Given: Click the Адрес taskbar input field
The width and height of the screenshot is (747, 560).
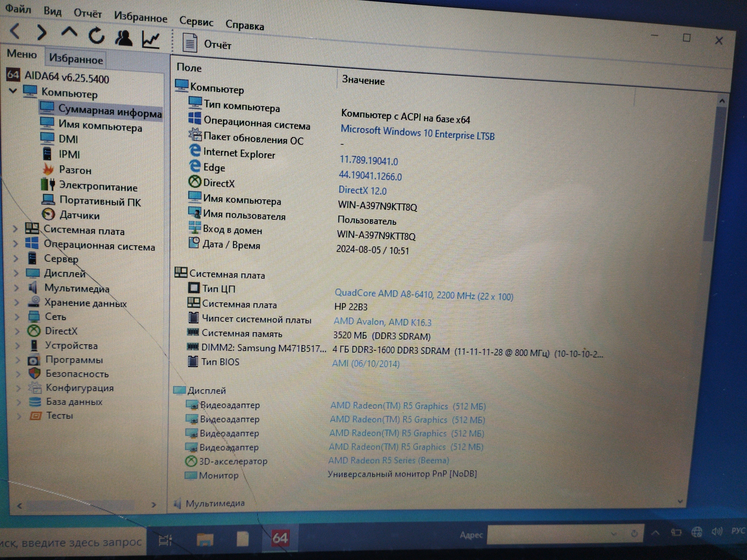Looking at the screenshot, I should (x=565, y=534).
